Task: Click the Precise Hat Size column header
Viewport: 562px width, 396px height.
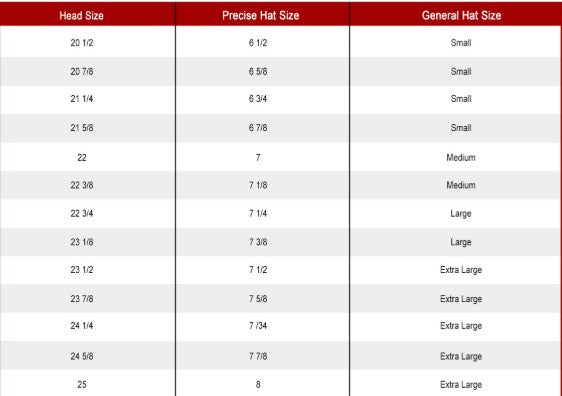Action: pyautogui.click(x=261, y=15)
